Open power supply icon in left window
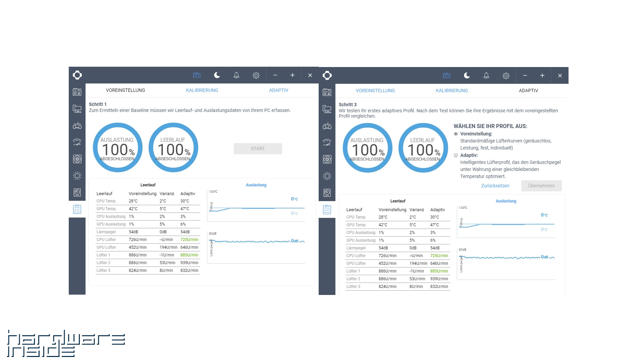Image resolution: width=644 pixels, height=362 pixels. pyautogui.click(x=77, y=192)
